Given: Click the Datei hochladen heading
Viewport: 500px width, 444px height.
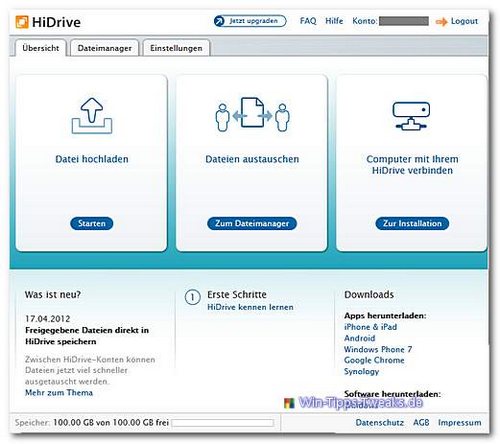Looking at the screenshot, I should point(92,159).
